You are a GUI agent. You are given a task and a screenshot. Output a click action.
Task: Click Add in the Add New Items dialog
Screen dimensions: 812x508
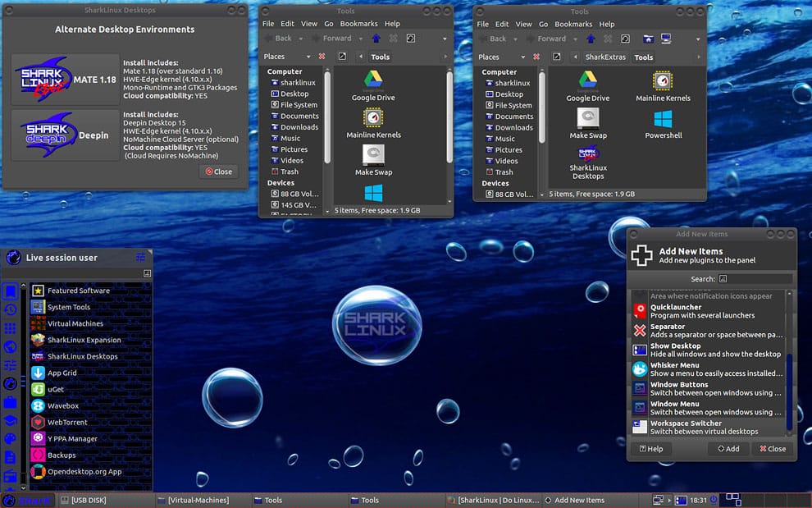coord(728,449)
